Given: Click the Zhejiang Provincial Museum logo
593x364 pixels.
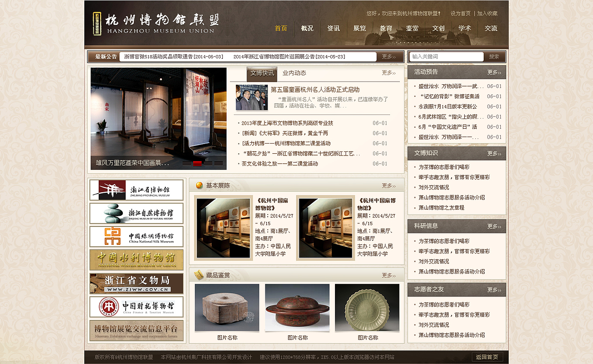Looking at the screenshot, I should 135,190.
